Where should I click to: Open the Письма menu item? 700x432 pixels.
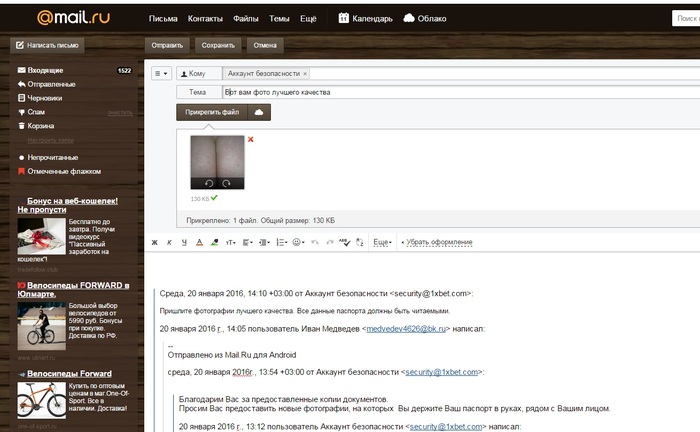[x=163, y=19]
